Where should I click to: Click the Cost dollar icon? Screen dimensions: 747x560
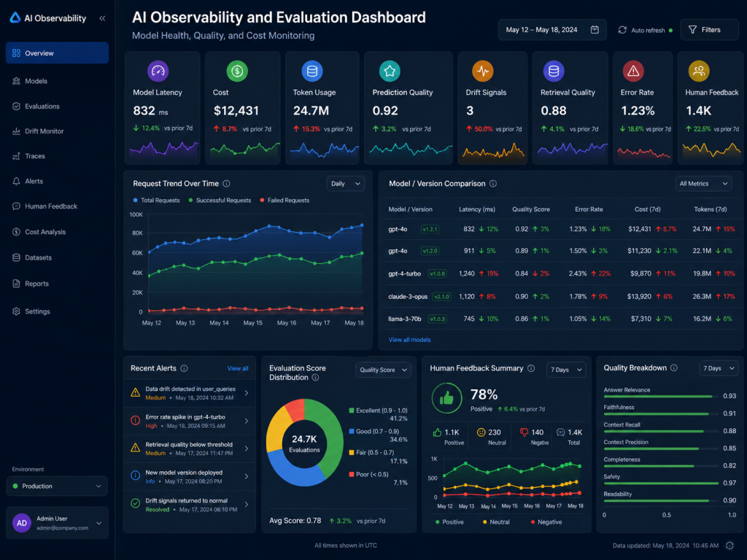(x=237, y=71)
